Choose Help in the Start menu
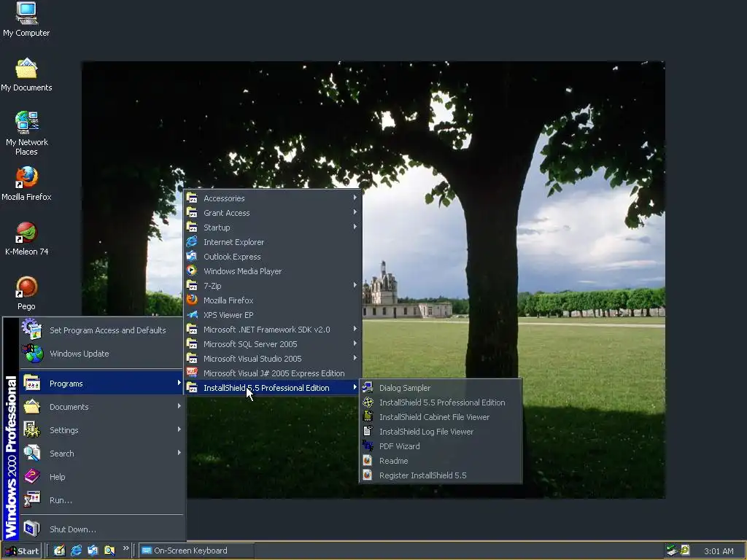747x560 pixels. click(x=101, y=477)
